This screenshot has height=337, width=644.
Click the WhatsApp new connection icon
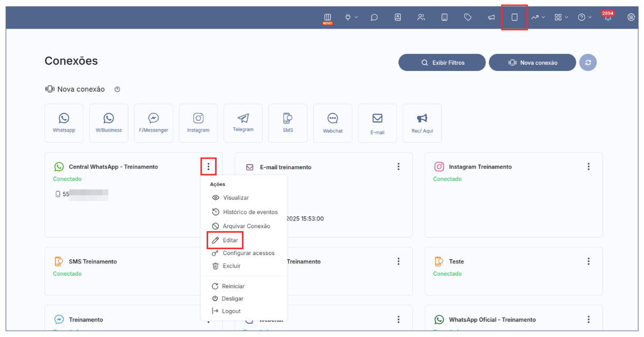click(63, 123)
